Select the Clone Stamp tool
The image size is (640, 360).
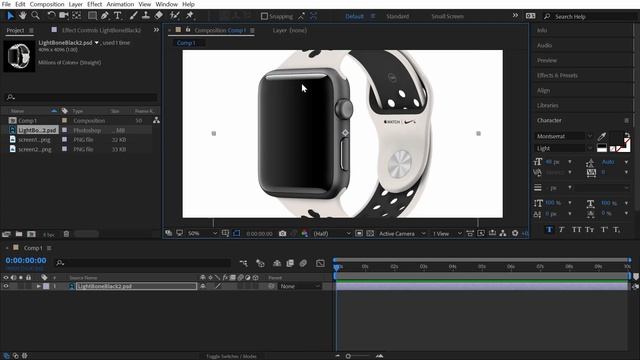(x=146, y=16)
